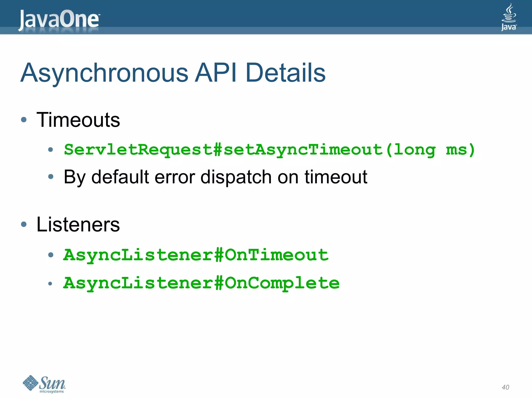Image resolution: width=532 pixels, height=399 pixels.
Task: Click the Sun diamond logo icon
Action: click(x=31, y=383)
